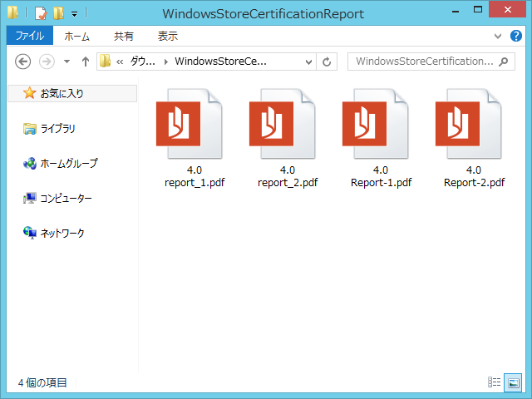
Task: Switch to the ホーム ribbon tab
Action: (x=77, y=36)
